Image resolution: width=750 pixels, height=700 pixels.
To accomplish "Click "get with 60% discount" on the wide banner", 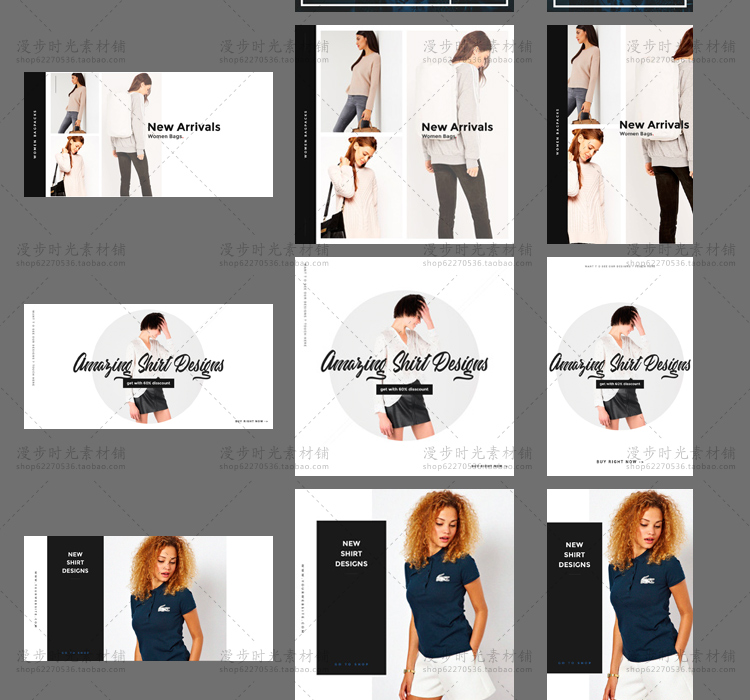I will point(148,383).
